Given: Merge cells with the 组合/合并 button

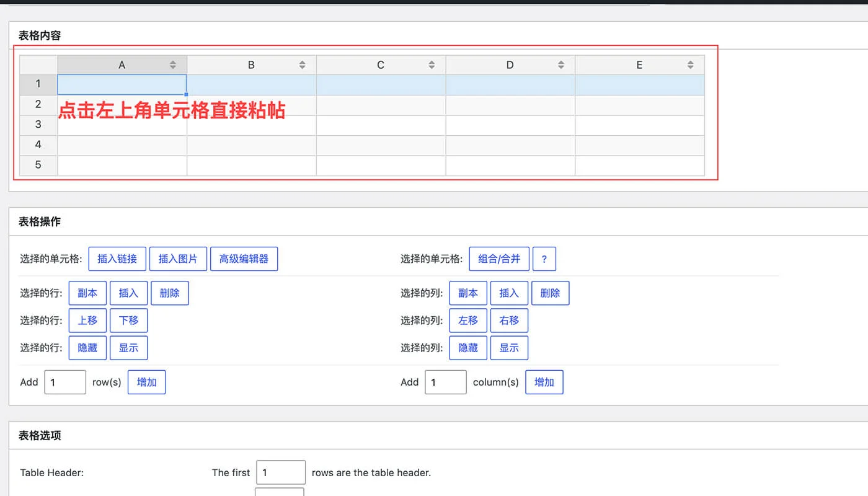Looking at the screenshot, I should (499, 259).
